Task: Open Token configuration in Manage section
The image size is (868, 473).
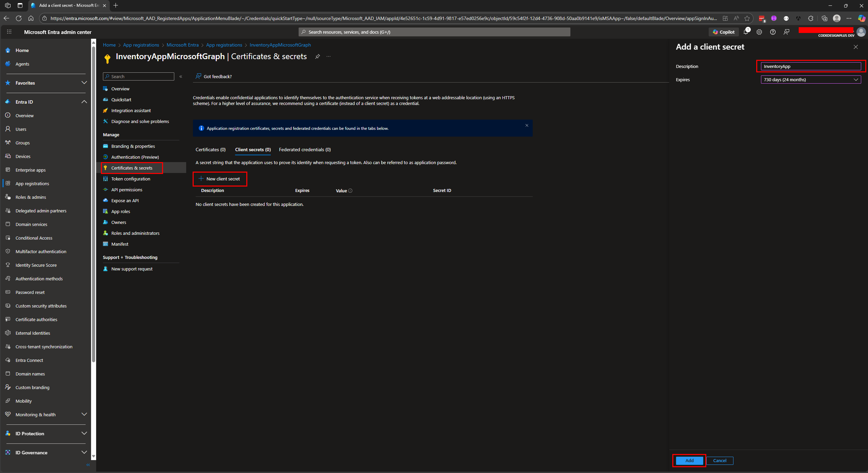Action: pyautogui.click(x=131, y=179)
